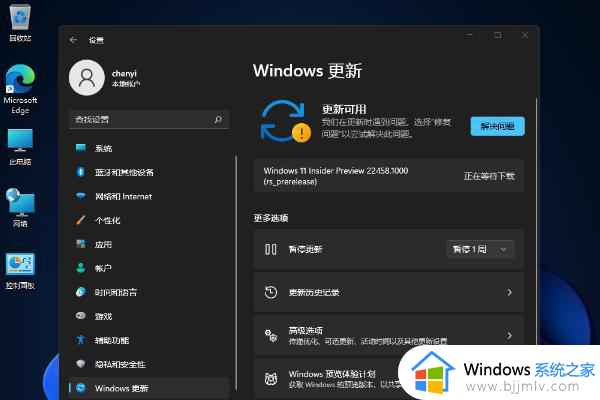The image size is (600, 400).
Task: Open the 帐户 settings category
Action: pos(149,268)
